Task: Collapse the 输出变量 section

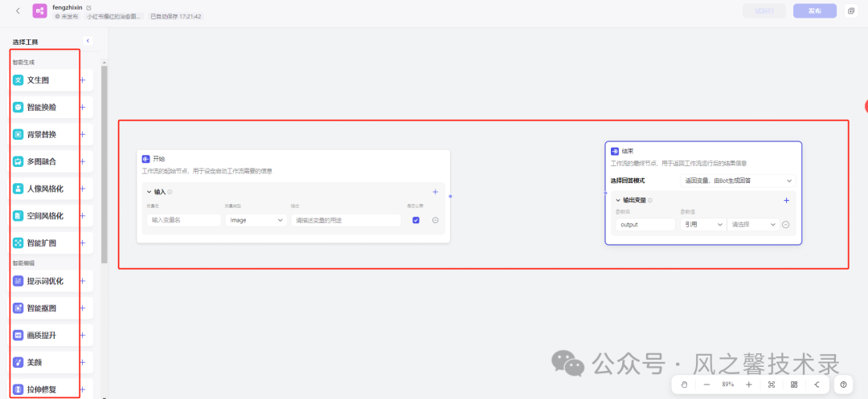Action: [x=618, y=200]
